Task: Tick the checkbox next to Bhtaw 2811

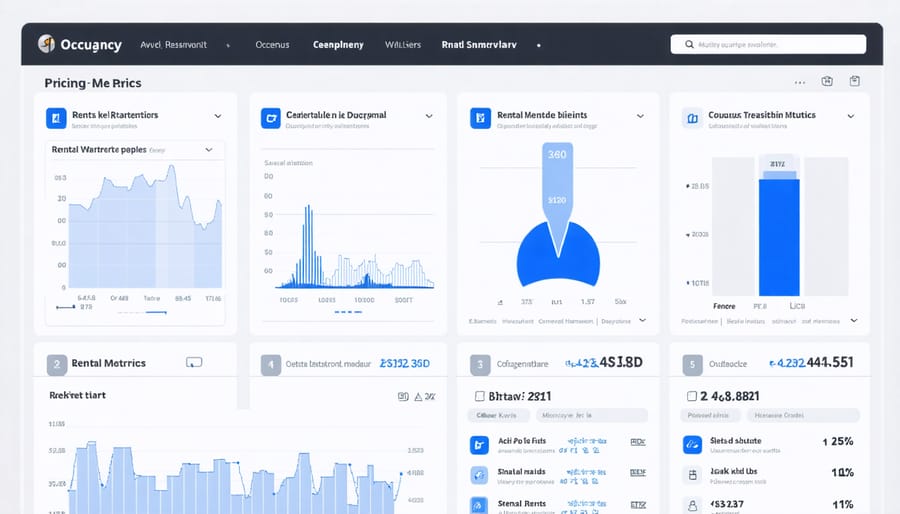Action: (479, 396)
